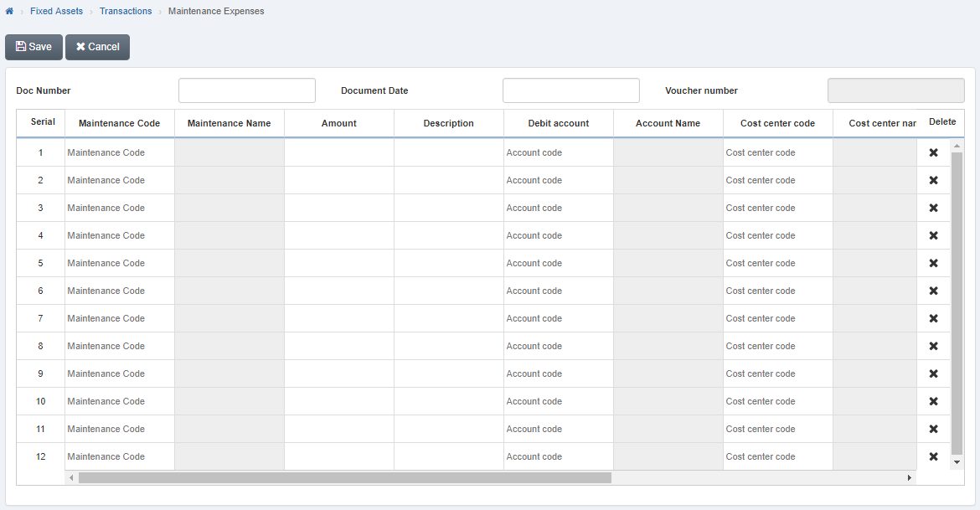This screenshot has height=510, width=980.
Task: Click the Document Date input field
Action: tap(570, 90)
